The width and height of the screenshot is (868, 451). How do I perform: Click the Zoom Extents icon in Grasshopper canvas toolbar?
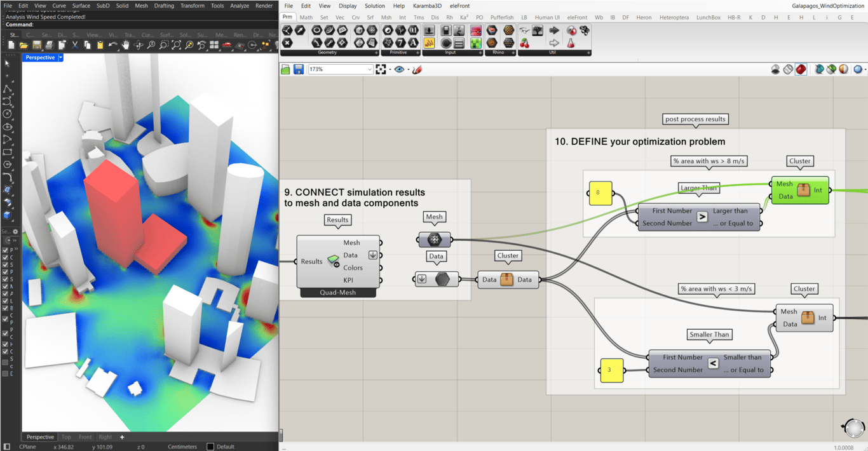click(x=381, y=69)
